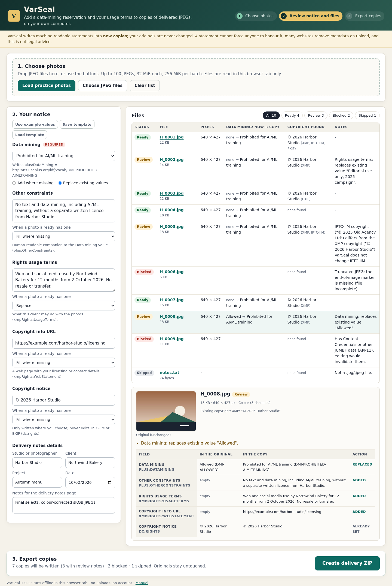Click the 'Clear list' button
This screenshot has width=392, height=586.
coord(145,86)
